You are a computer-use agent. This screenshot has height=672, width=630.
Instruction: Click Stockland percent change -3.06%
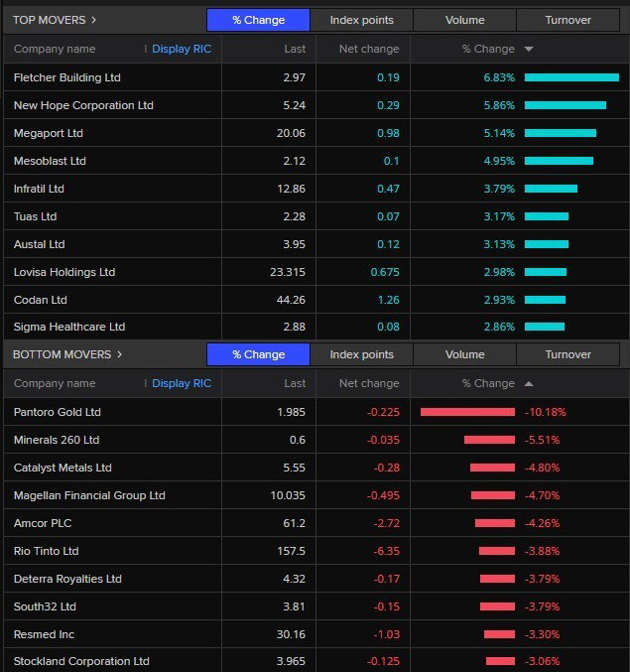click(x=543, y=661)
